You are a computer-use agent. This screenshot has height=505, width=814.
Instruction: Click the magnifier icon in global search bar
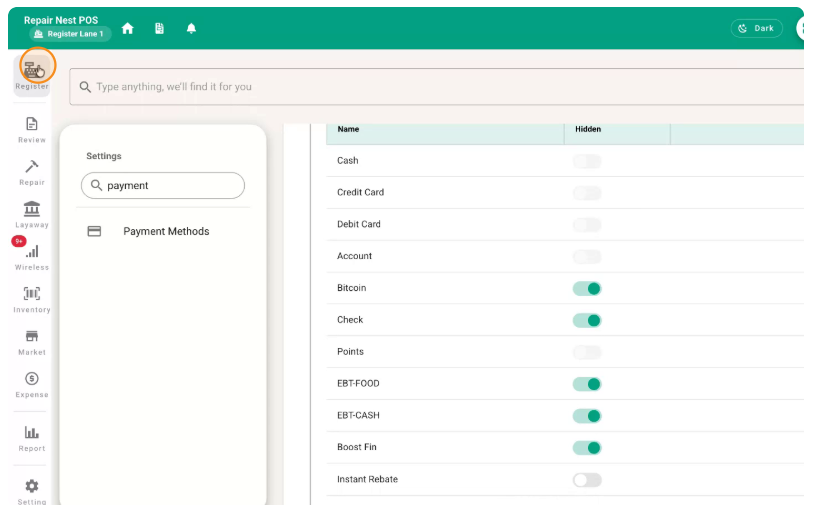pos(85,87)
